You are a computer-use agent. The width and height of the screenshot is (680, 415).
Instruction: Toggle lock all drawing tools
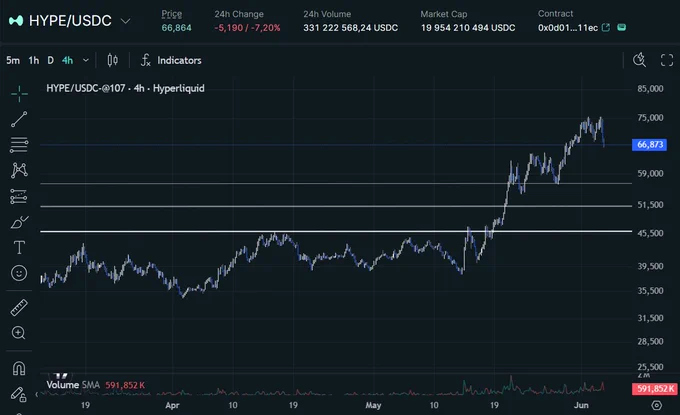18,394
